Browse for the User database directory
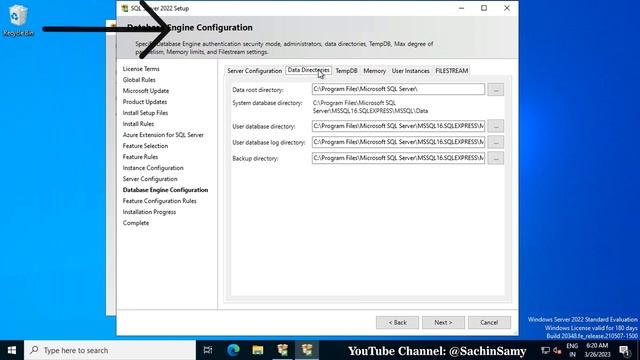This screenshot has width=640, height=360. 496,126
